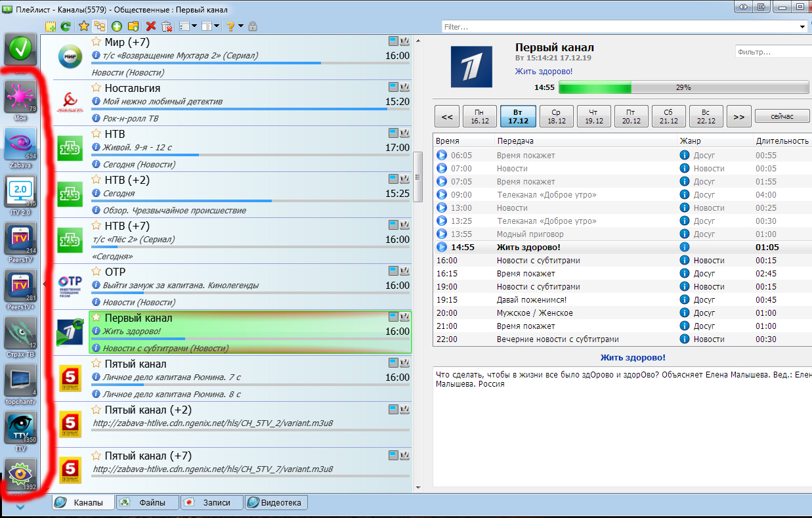Screen dimensions: 812x518
Task: Toggle favorite star for Пятый канал (+7)
Action: tap(96, 455)
